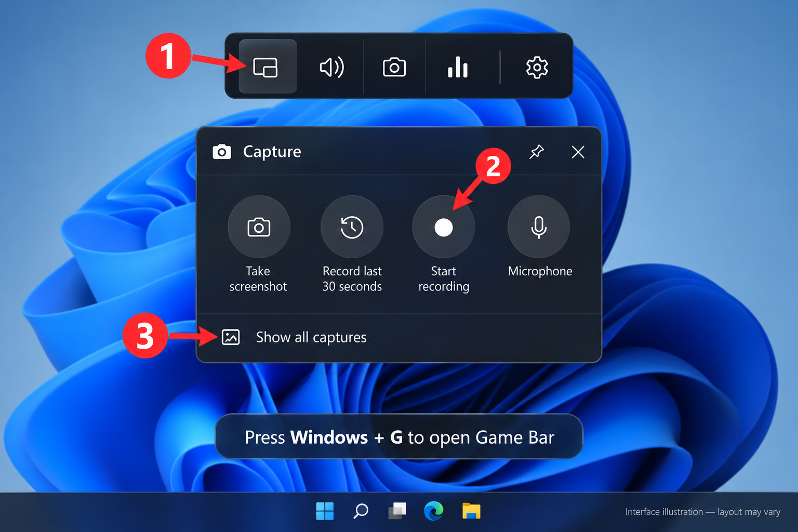Click the camera icon beside the Capture title
The width and height of the screenshot is (798, 532).
[x=222, y=152]
